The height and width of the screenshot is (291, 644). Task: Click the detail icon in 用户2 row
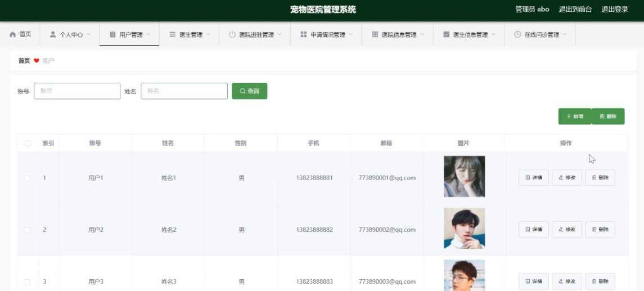[x=528, y=230]
